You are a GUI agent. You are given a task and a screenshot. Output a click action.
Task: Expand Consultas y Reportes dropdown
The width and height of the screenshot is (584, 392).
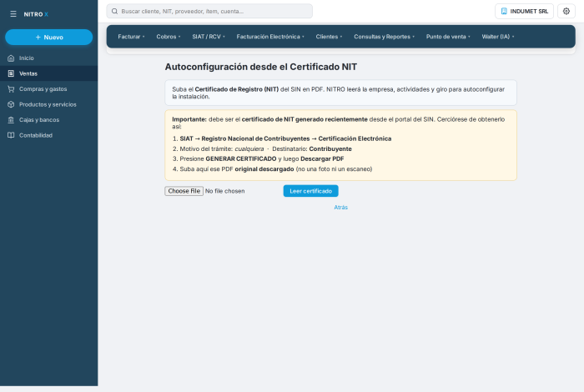pyautogui.click(x=384, y=37)
